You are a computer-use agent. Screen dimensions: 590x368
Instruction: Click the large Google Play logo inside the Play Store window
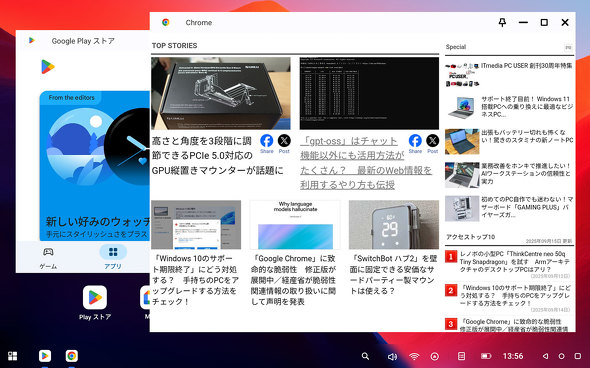point(48,67)
